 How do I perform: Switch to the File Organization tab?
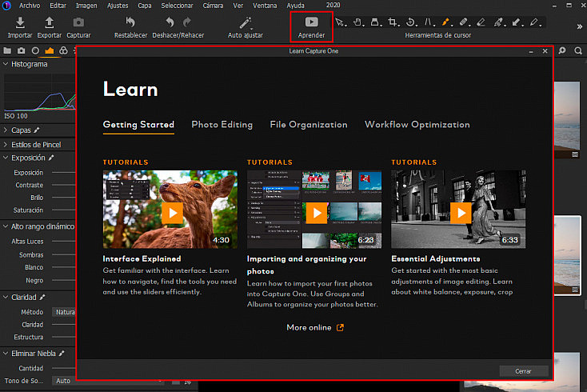[309, 125]
